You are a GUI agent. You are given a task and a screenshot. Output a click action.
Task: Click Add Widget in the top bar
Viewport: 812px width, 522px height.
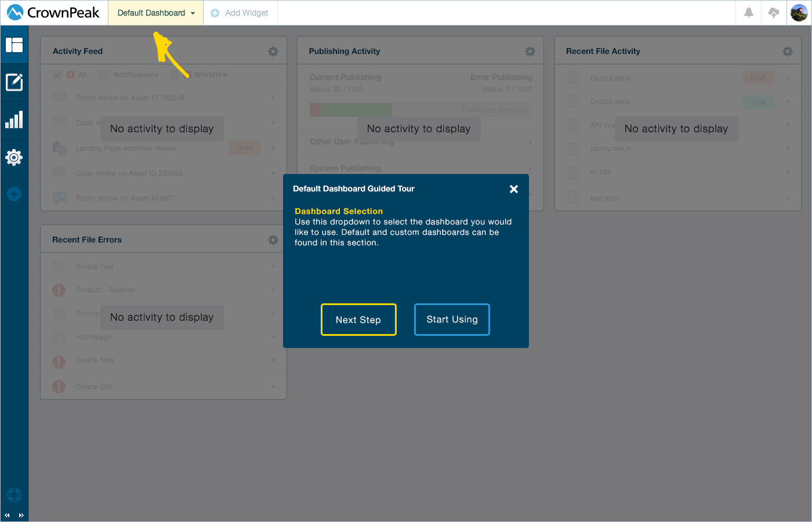click(x=240, y=13)
